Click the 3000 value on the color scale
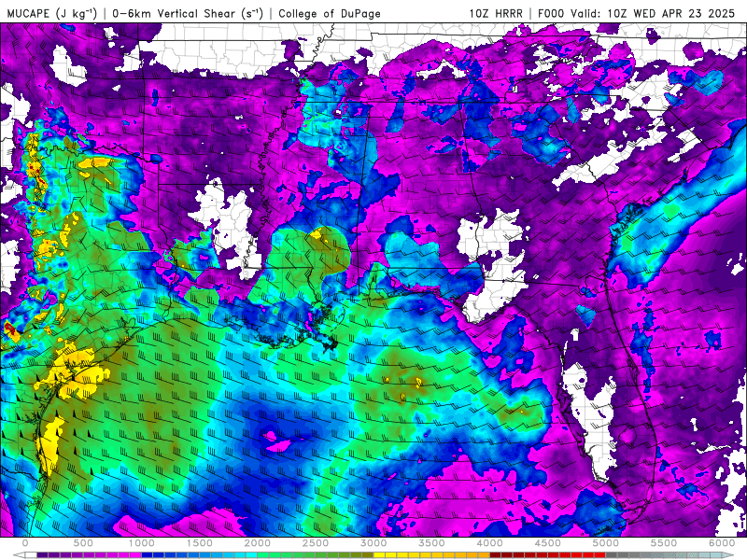747x560 pixels. tap(373, 543)
